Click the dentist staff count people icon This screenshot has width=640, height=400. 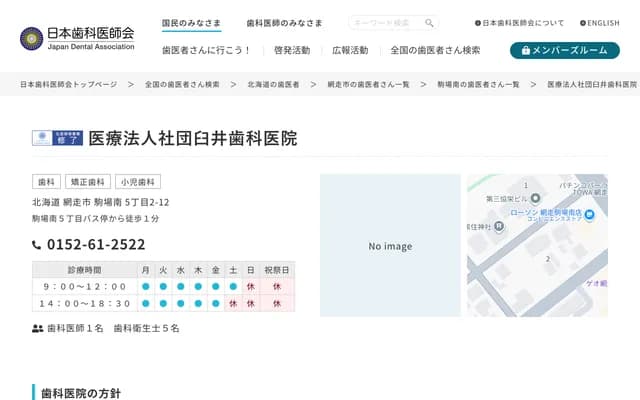pos(38,328)
